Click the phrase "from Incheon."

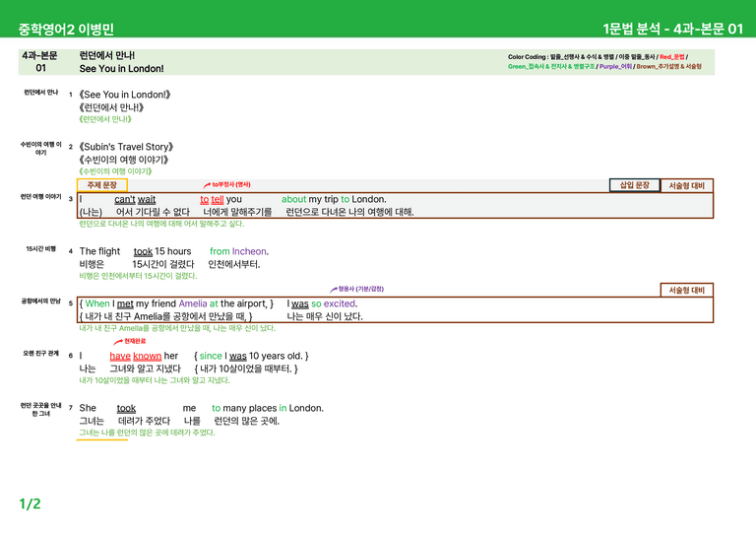[x=239, y=251]
